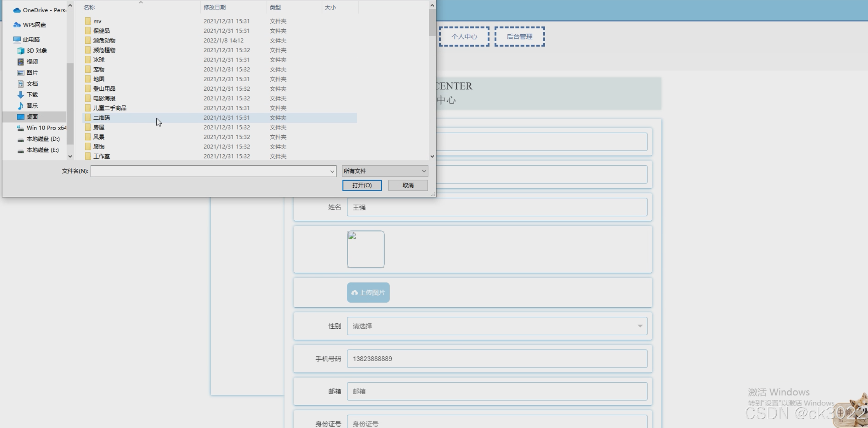Click the file list vertical scrollbar down arrow
Viewport: 868px width, 428px height.
[432, 156]
